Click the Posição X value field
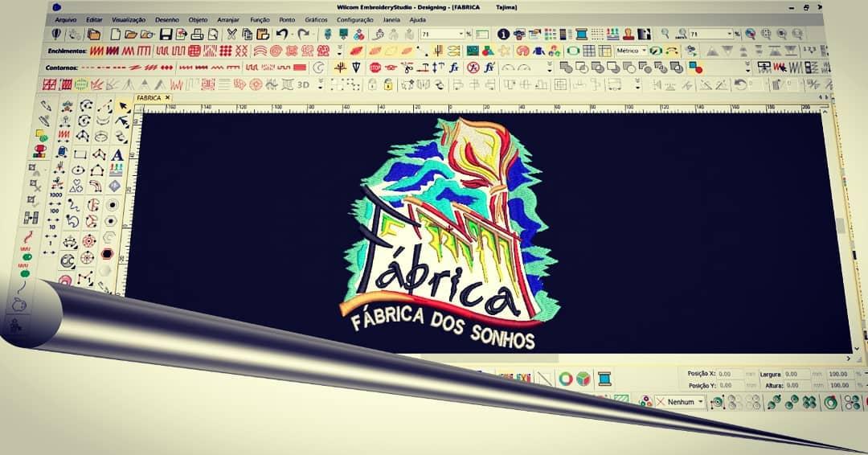The image size is (868, 455). (x=731, y=374)
